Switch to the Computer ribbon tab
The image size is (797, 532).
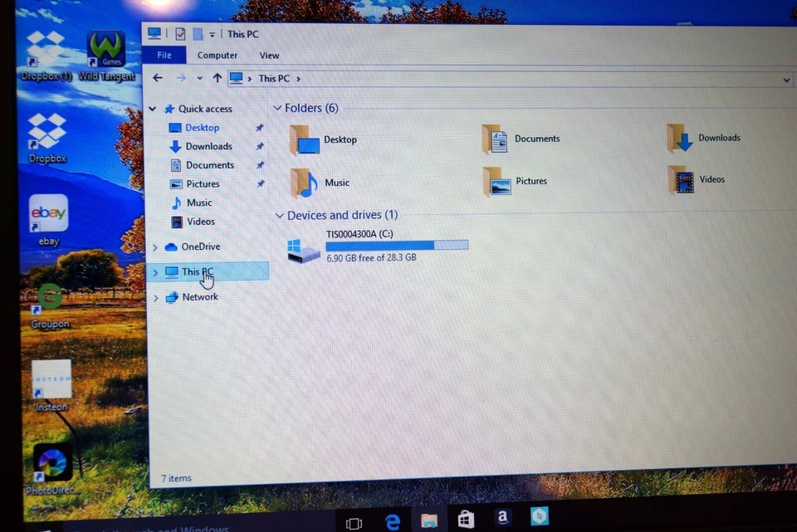coord(217,55)
